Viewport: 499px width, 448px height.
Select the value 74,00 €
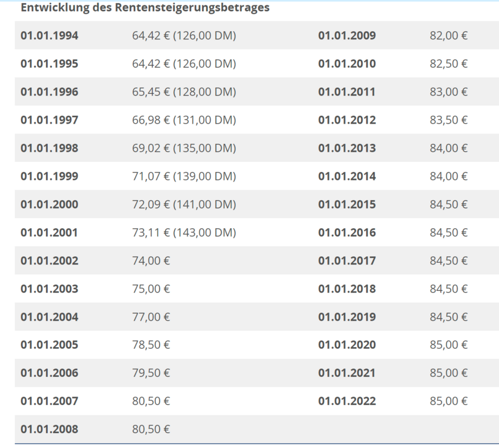tap(151, 260)
